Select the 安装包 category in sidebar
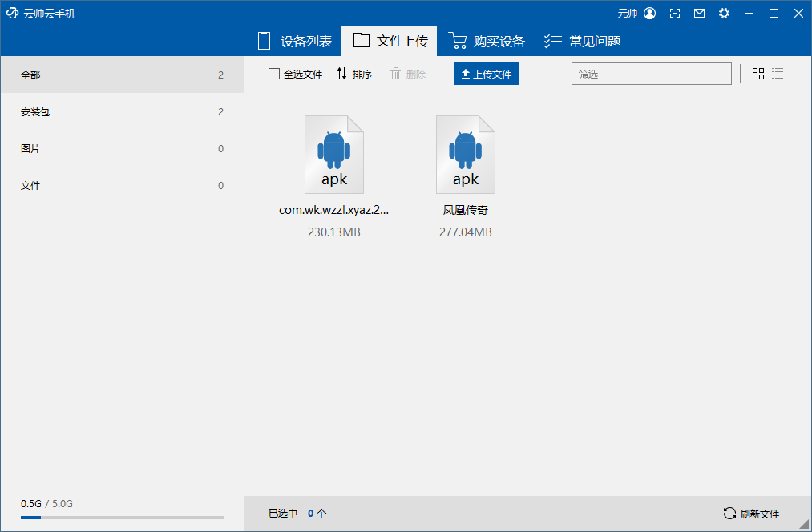Screen dimensions: 812x532 (x=122, y=112)
